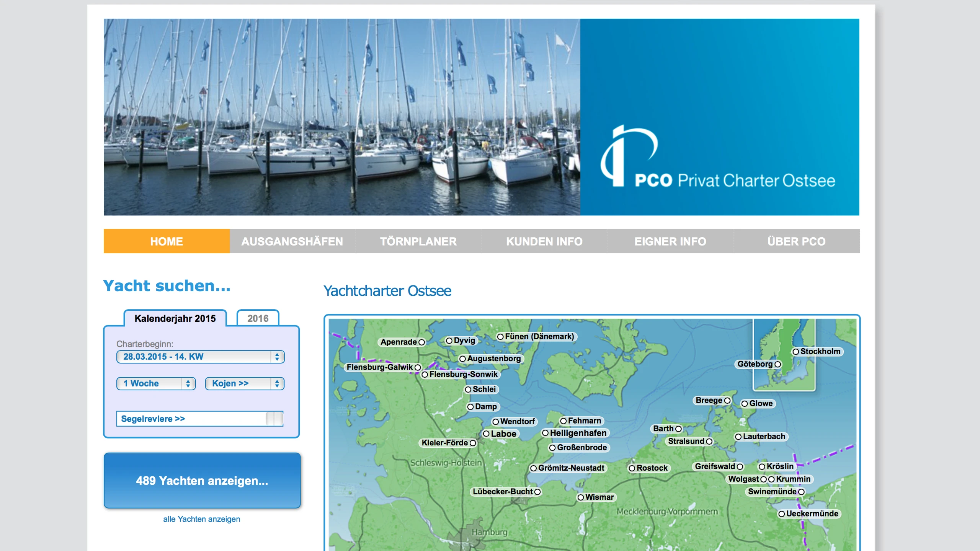Click the harbor photo in the banner
Image resolution: width=980 pixels, height=551 pixels.
click(x=341, y=117)
